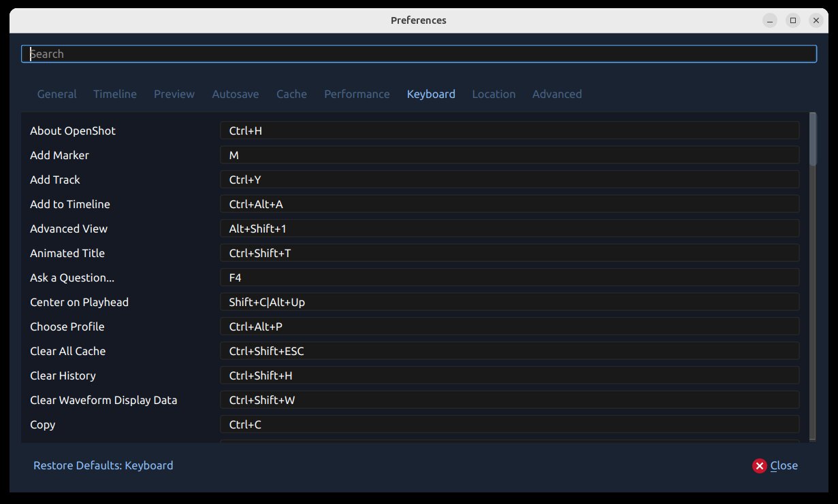This screenshot has height=504, width=838.
Task: Select the About OpenShot shortcut field
Action: pos(509,131)
